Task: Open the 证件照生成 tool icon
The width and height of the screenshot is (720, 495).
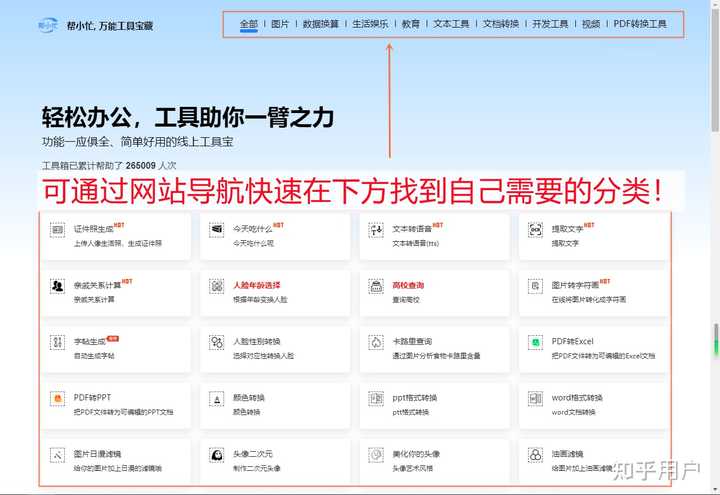Action: (57, 230)
